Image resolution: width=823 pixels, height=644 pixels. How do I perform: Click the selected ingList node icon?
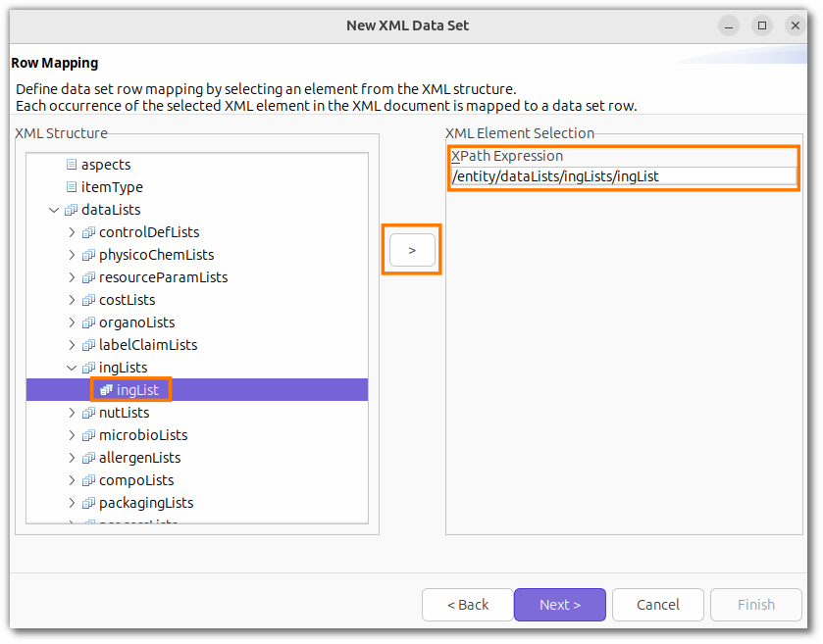[x=107, y=390]
